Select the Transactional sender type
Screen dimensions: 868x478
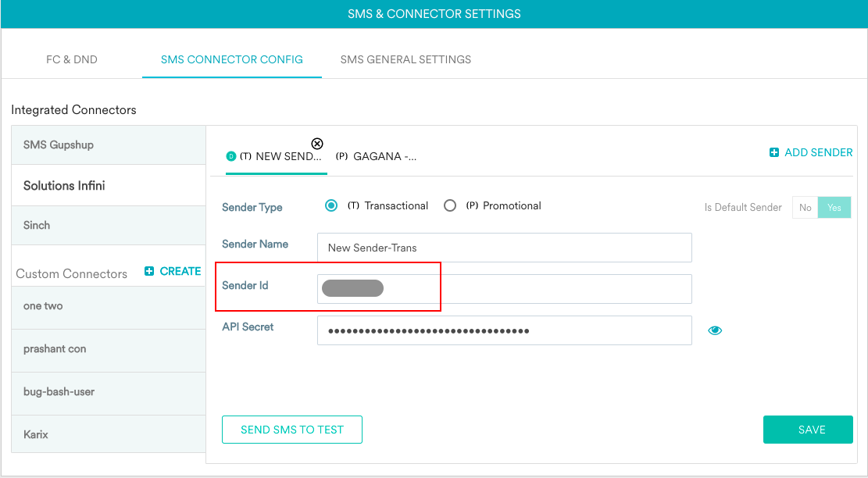click(331, 206)
